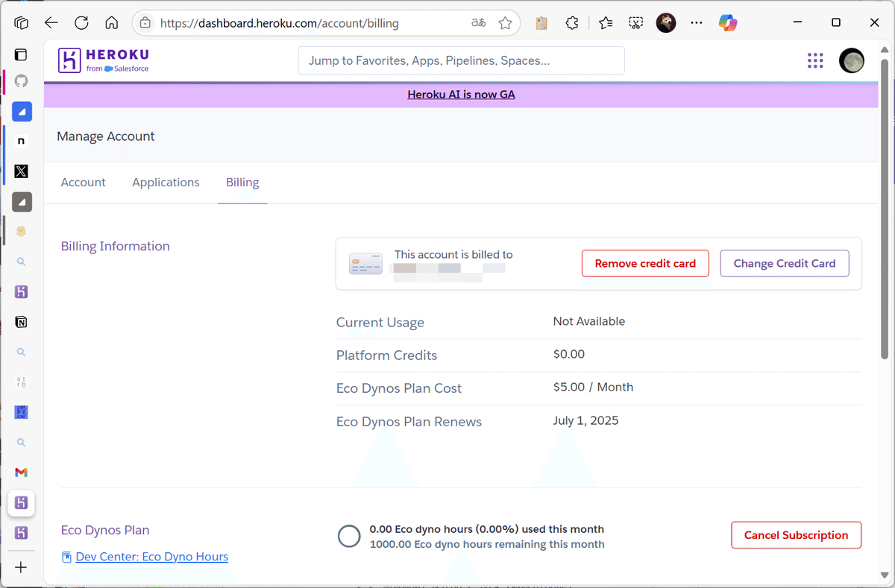Focus the Jump to Favorites search field
This screenshot has height=588, width=895.
tap(461, 60)
